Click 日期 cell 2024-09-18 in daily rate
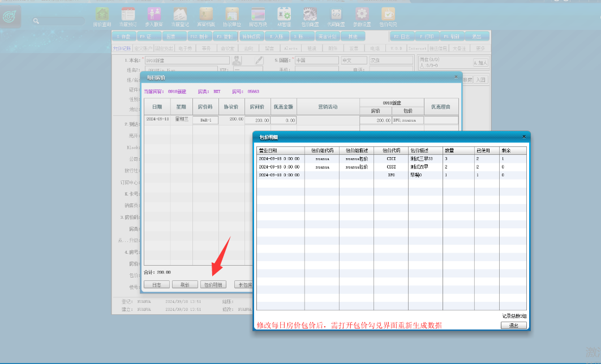Screen dimensions: 601x364 coord(157,119)
